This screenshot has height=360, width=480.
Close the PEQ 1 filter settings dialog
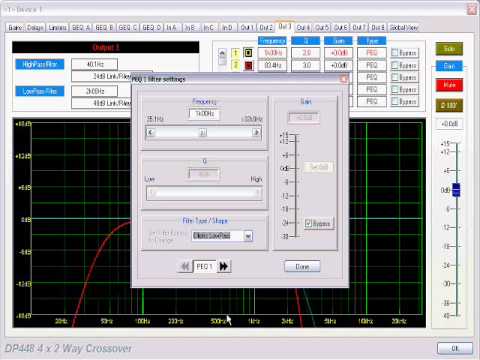click(343, 79)
